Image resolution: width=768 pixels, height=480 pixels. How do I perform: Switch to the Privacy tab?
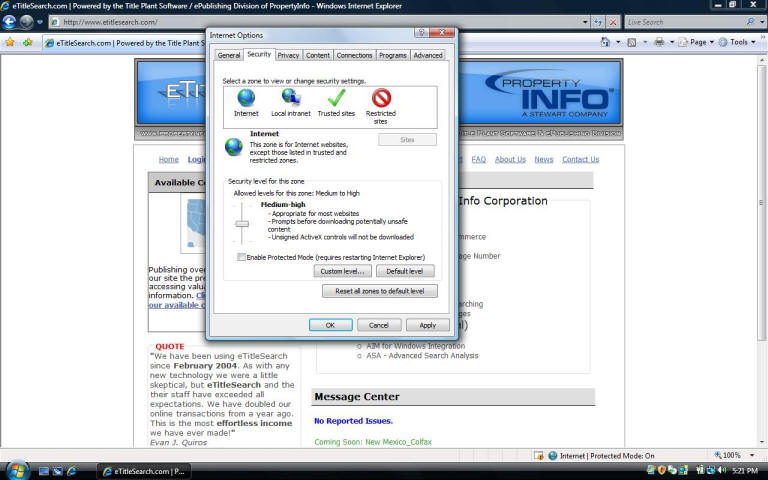(x=288, y=55)
